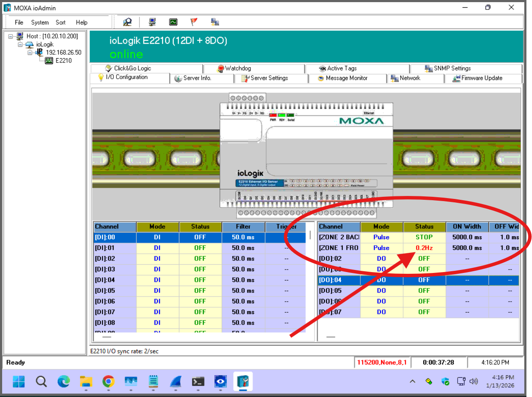The height and width of the screenshot is (397, 532).
Task: Select Host : [10.20.10.200] in tree
Action: (52, 36)
